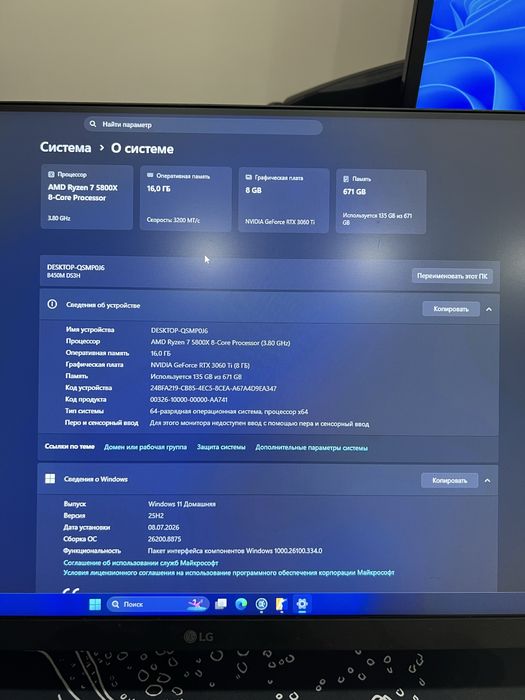Open Дополнительные параметры системы link
The image size is (525, 700).
pyautogui.click(x=312, y=447)
